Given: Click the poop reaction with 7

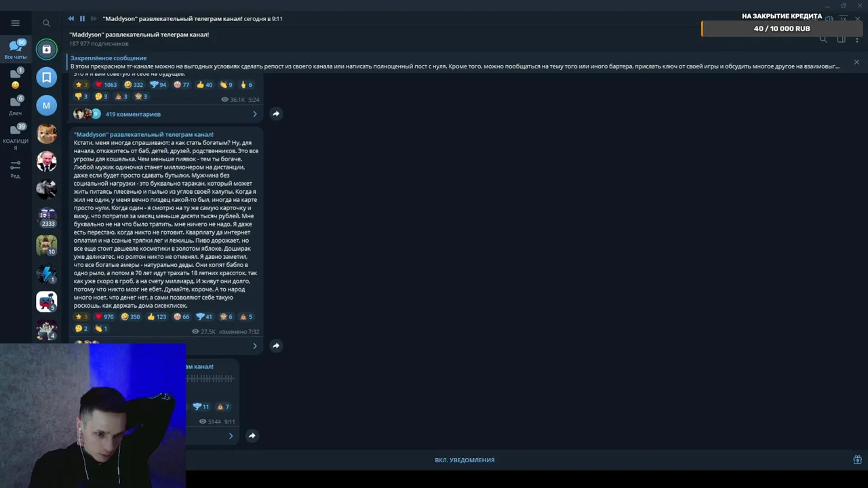Looking at the screenshot, I should coord(223,407).
